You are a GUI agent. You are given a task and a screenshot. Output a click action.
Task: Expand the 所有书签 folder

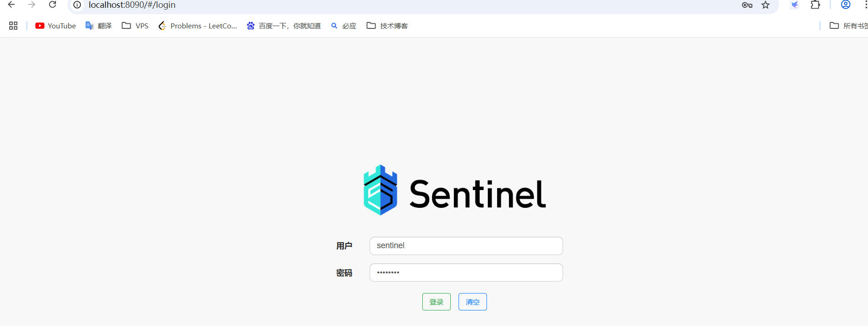pos(849,26)
